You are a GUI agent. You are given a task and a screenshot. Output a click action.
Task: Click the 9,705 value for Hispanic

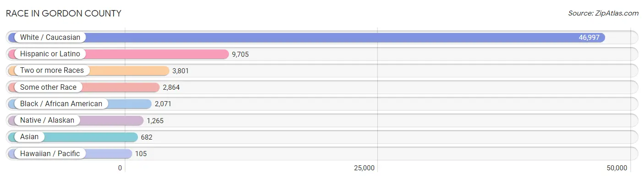click(240, 54)
